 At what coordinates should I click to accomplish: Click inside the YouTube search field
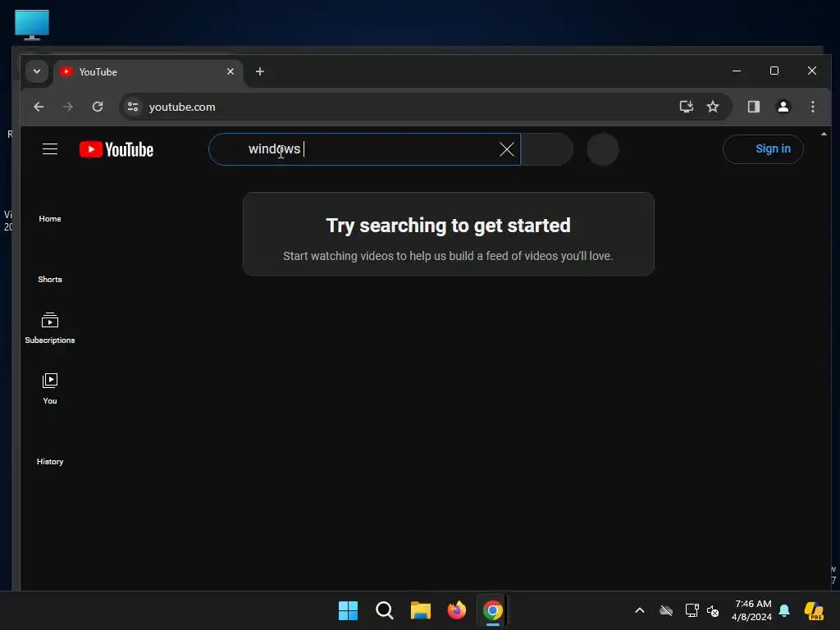coord(364,149)
